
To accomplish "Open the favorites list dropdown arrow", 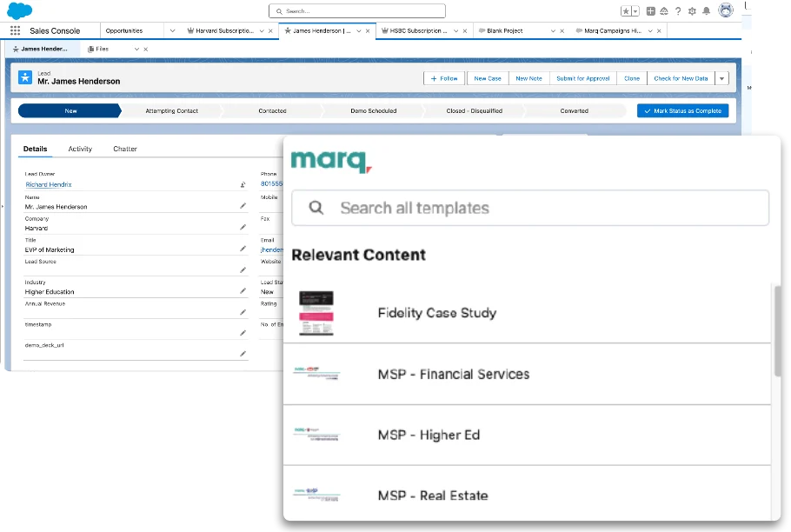I will click(x=635, y=11).
